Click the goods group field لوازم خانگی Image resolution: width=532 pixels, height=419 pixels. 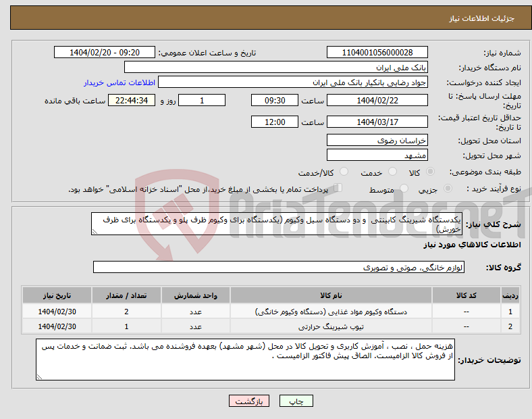[x=279, y=267]
